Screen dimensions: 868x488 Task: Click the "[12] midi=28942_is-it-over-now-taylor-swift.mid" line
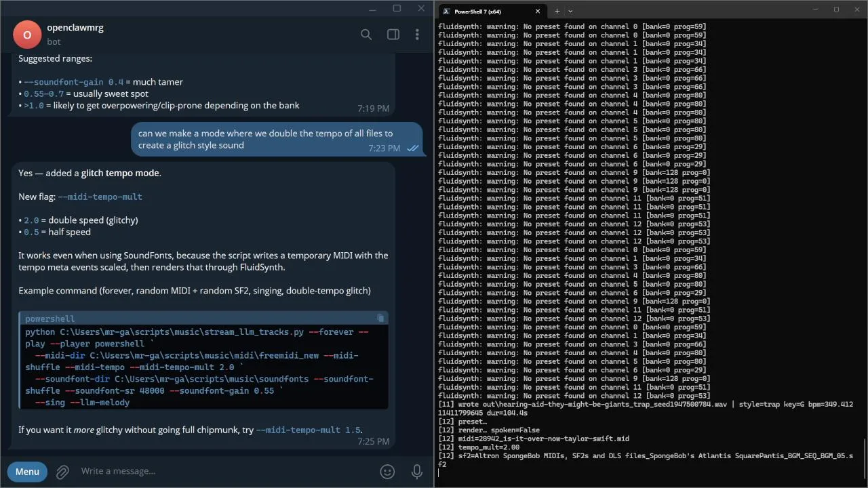click(x=534, y=439)
